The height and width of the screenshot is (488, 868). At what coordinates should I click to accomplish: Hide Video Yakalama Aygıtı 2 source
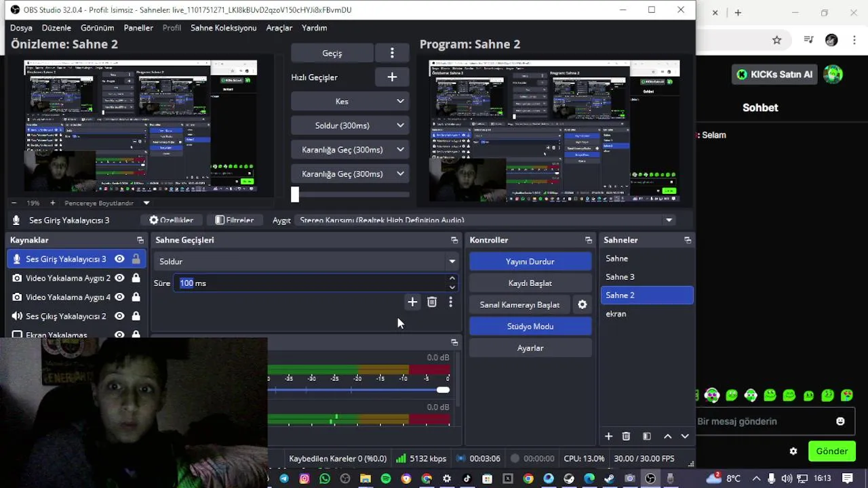click(119, 278)
